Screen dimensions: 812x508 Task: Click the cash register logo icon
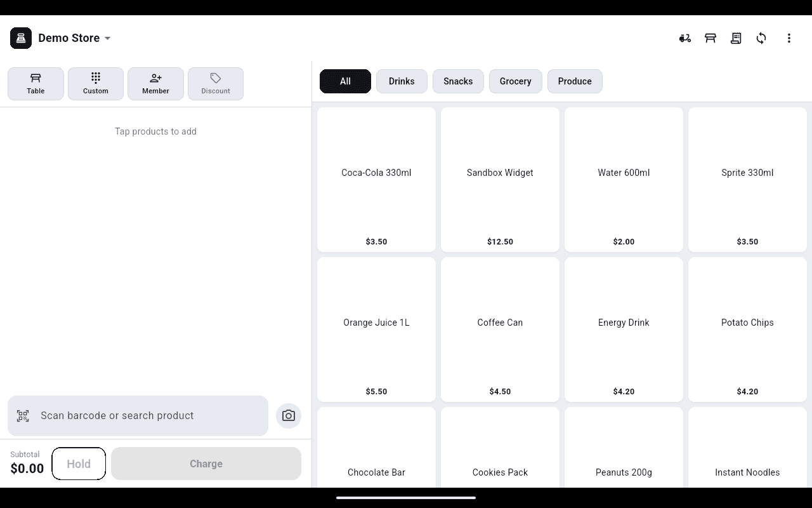coord(21,38)
